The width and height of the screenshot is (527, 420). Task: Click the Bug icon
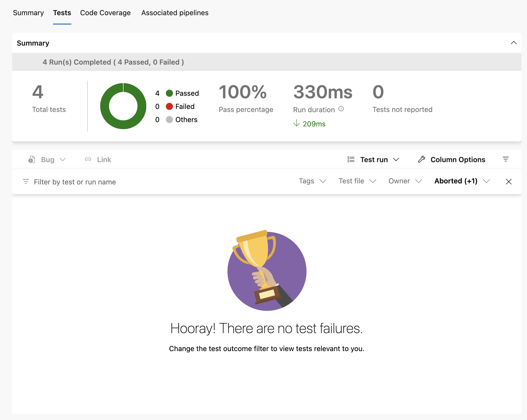pos(32,159)
